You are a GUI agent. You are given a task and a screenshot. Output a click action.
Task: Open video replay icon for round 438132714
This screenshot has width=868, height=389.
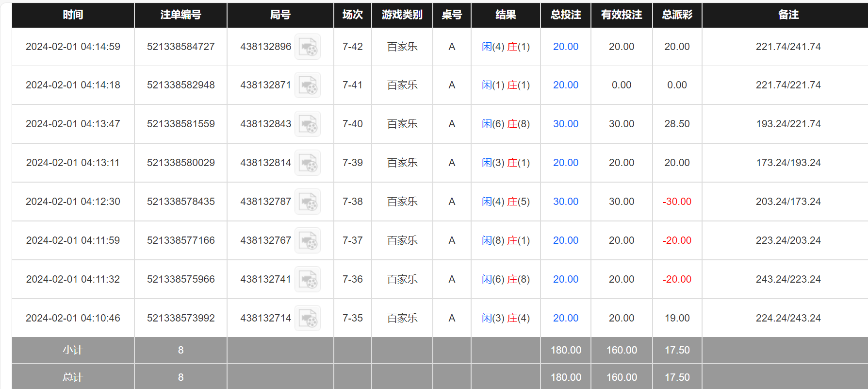(308, 318)
